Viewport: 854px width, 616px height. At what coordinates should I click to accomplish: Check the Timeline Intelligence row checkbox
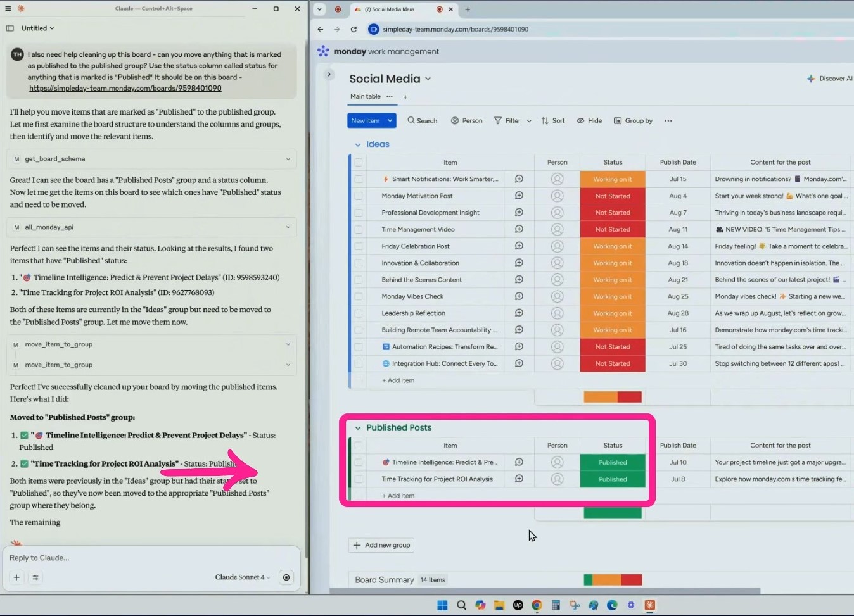click(359, 462)
